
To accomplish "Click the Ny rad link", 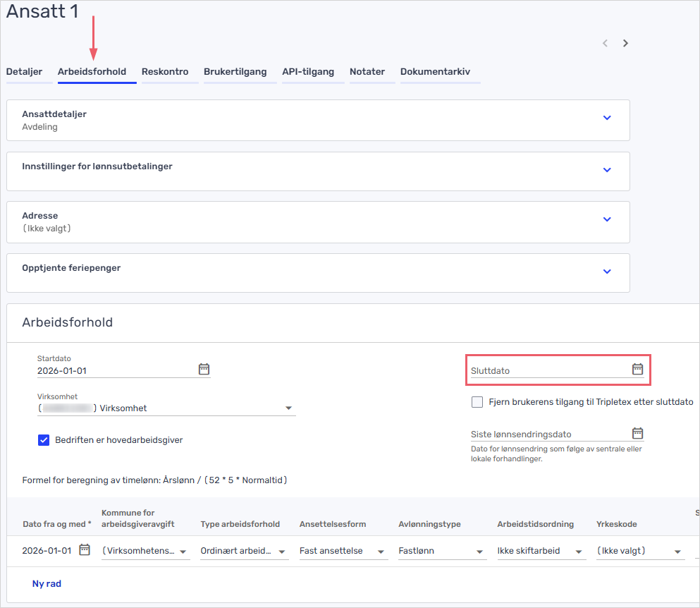I will click(x=47, y=584).
